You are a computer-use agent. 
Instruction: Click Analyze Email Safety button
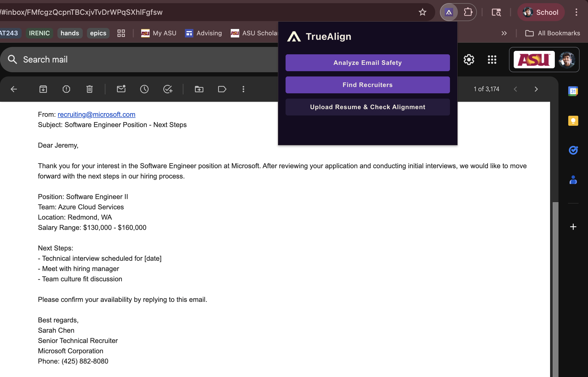tap(367, 63)
